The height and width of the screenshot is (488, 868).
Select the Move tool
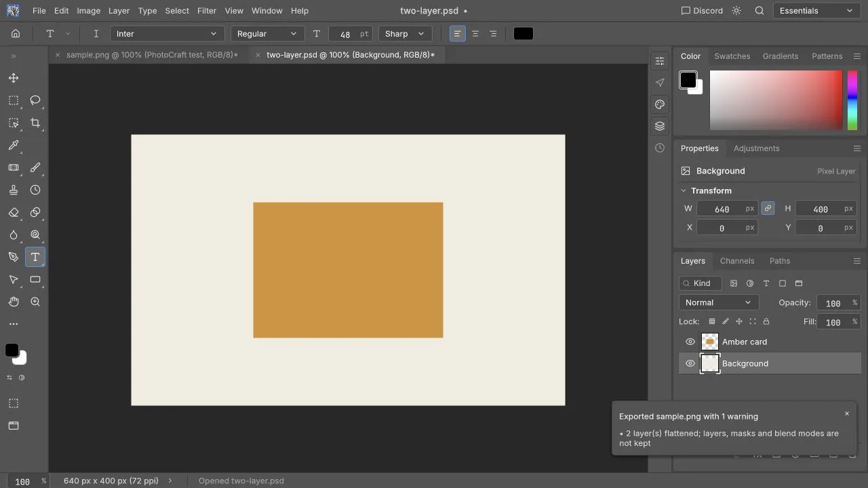click(x=14, y=78)
